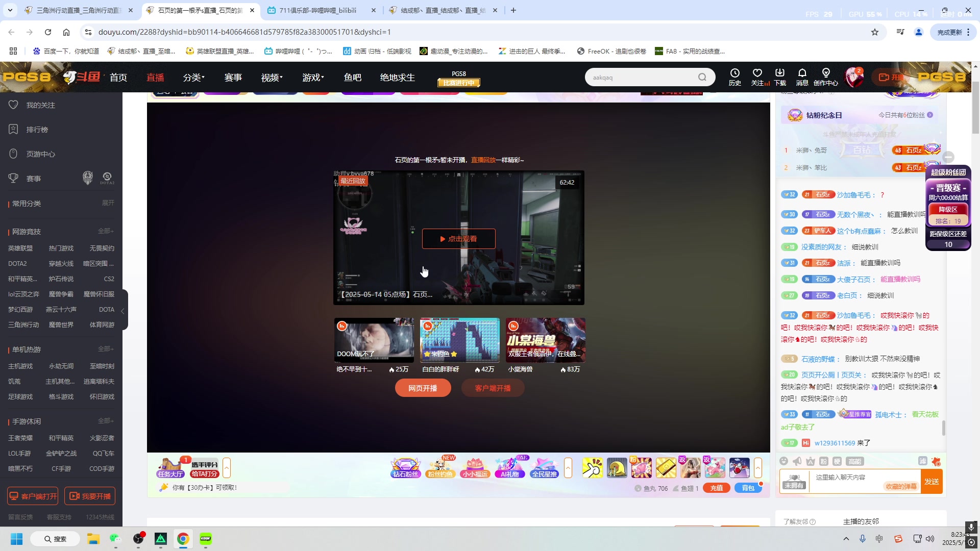Select the pointing-hand gift icon
This screenshot has width=980, height=551.
click(x=593, y=468)
